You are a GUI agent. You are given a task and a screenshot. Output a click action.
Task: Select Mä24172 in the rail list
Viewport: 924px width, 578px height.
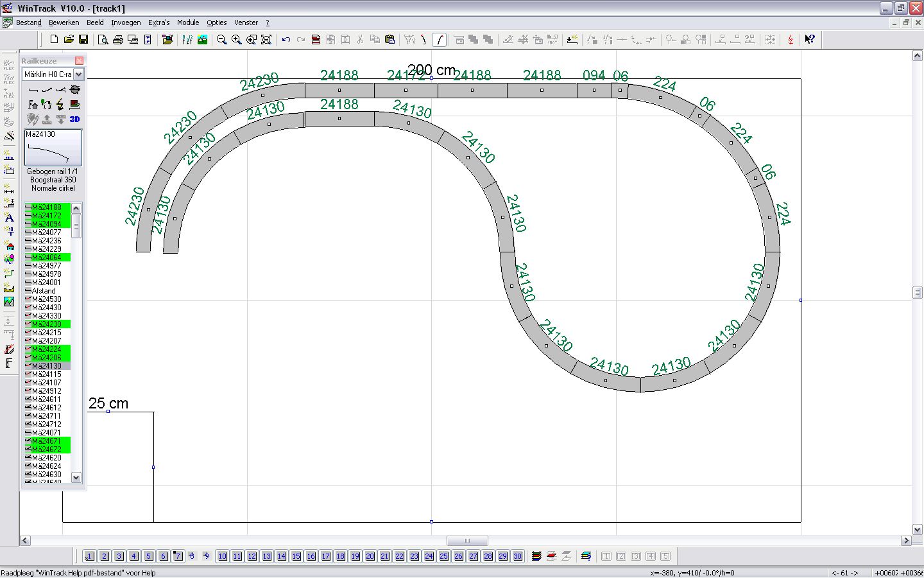tap(47, 216)
